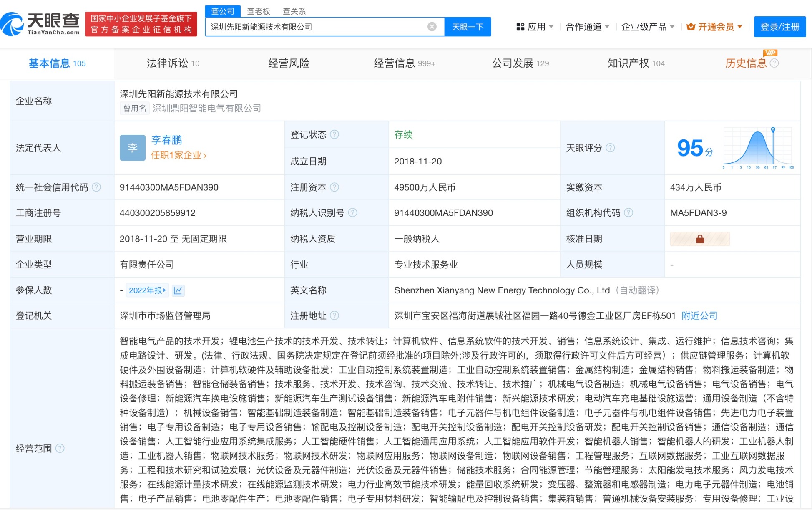The height and width of the screenshot is (510, 812).
Task: Open the 开通会员 membership dropdown
Action: click(x=714, y=27)
